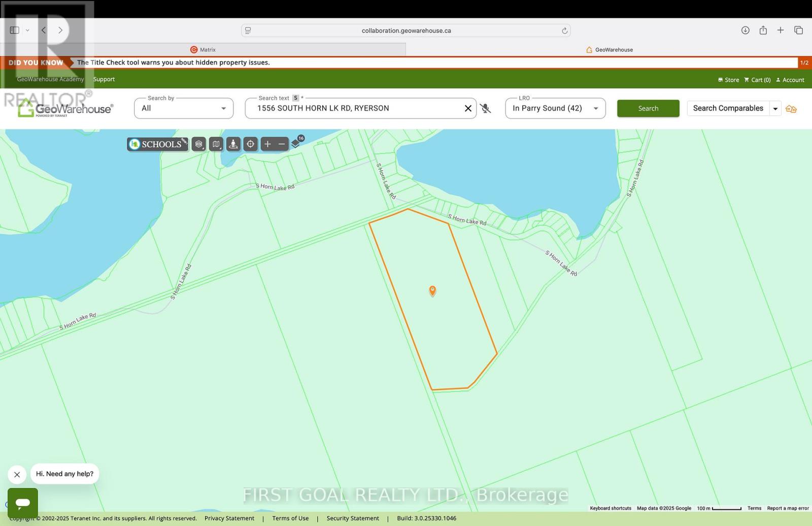
Task: Open the layers icon with badge 16
Action: pyautogui.click(x=296, y=143)
